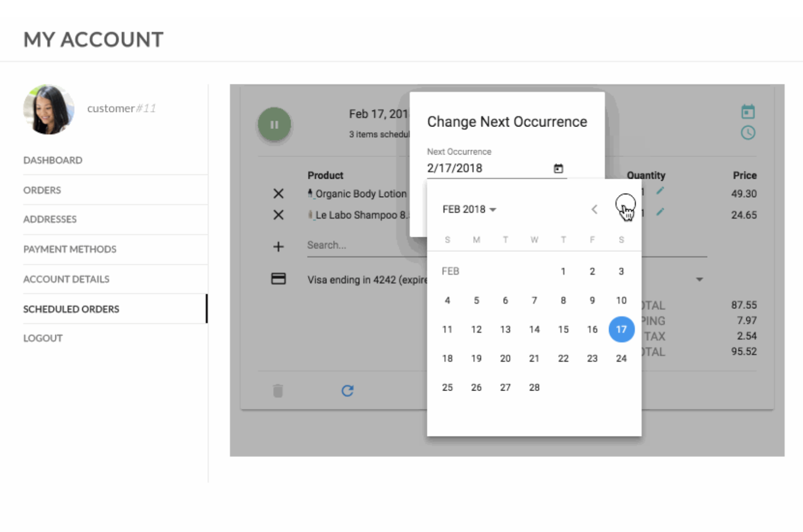Select February 1 in the calendar

click(563, 271)
